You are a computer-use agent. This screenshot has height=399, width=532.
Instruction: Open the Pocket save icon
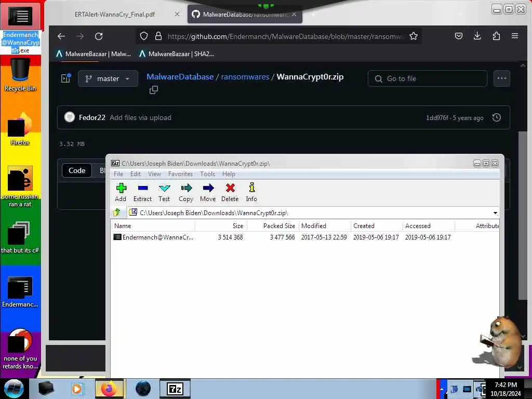point(459,36)
